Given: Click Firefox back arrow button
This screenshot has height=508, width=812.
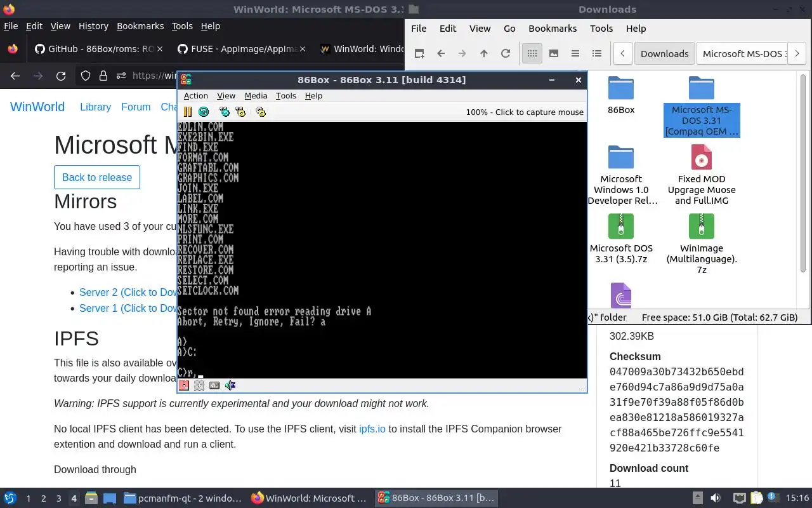Looking at the screenshot, I should tap(15, 76).
